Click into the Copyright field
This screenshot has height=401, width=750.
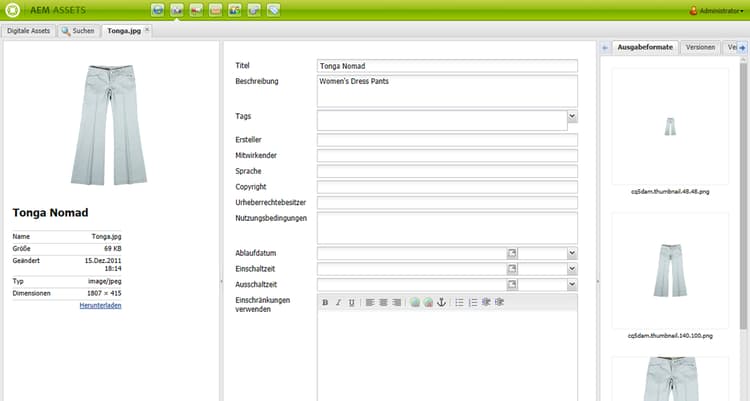click(x=447, y=187)
